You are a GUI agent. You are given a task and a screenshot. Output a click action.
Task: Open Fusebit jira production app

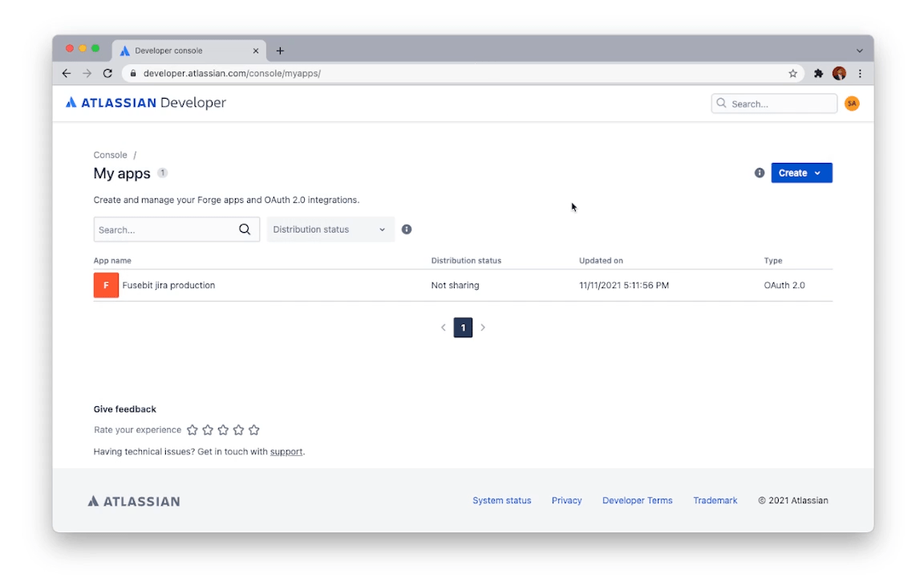[168, 285]
